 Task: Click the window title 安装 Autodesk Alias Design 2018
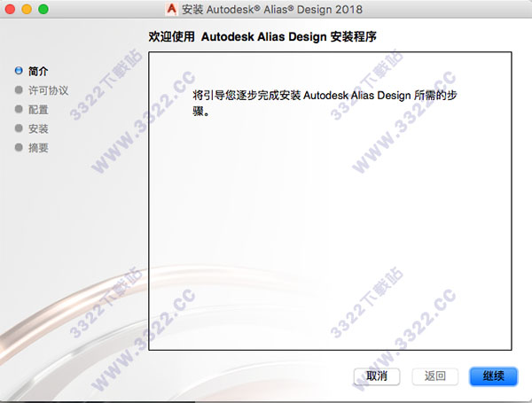(272, 10)
